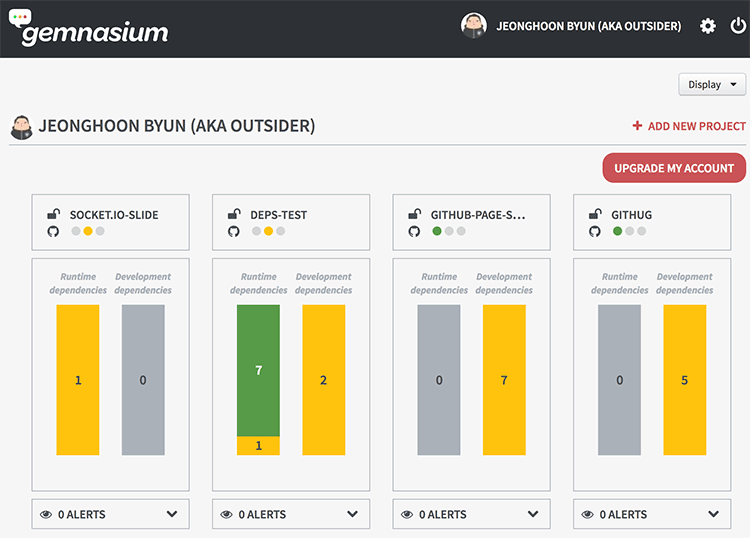Expand GITHUG alerts chevron
The width and height of the screenshot is (750, 538).
(714, 514)
